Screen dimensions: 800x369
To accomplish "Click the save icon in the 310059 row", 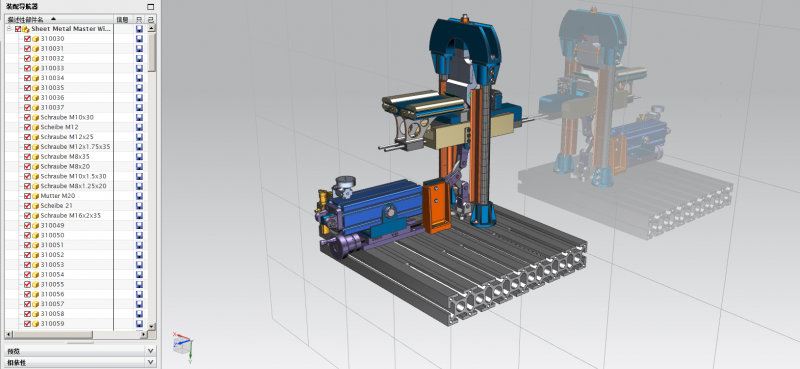I will 139,324.
